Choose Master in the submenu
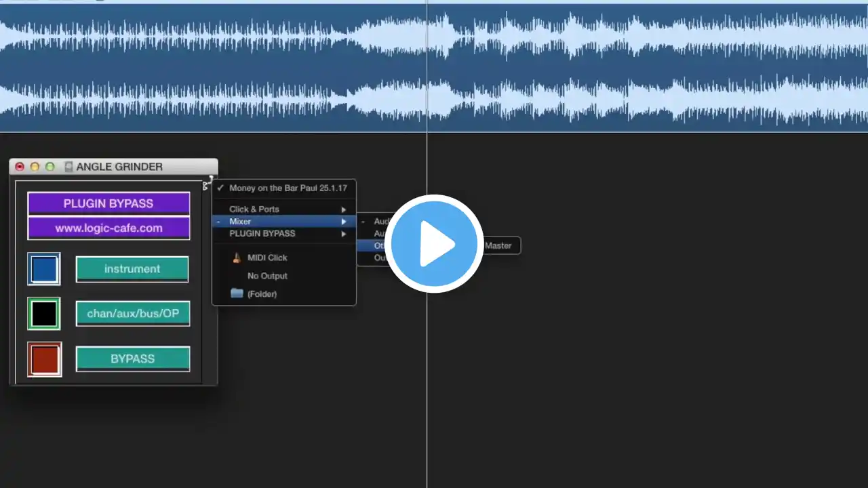The height and width of the screenshot is (488, 868). 498,245
